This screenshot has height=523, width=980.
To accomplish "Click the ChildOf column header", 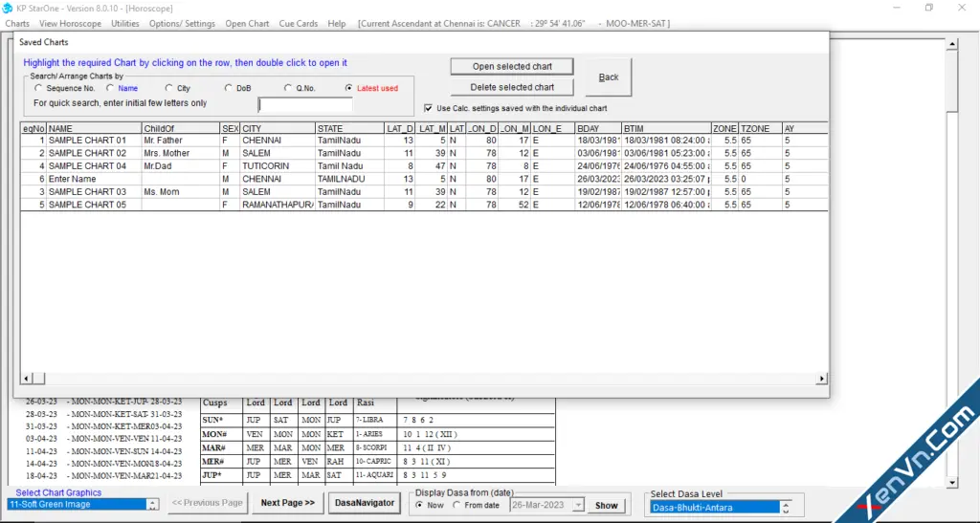I will 181,128.
